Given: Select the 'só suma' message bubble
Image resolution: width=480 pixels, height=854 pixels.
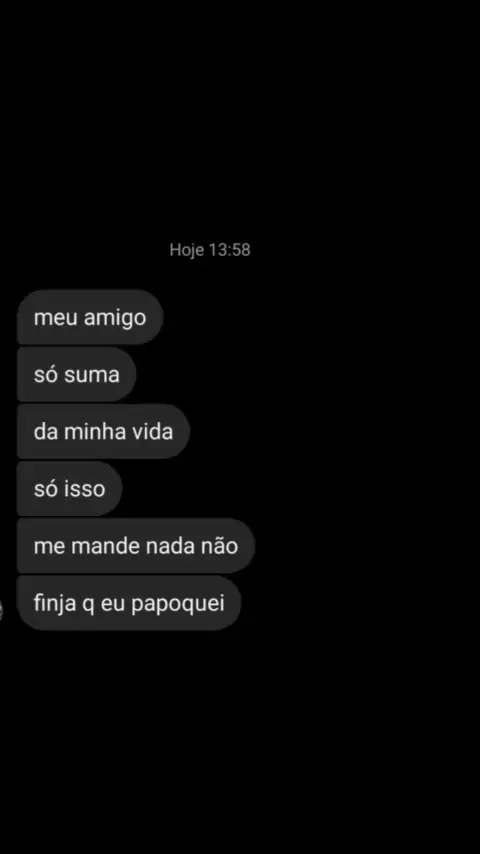Looking at the screenshot, I should pyautogui.click(x=77, y=374).
